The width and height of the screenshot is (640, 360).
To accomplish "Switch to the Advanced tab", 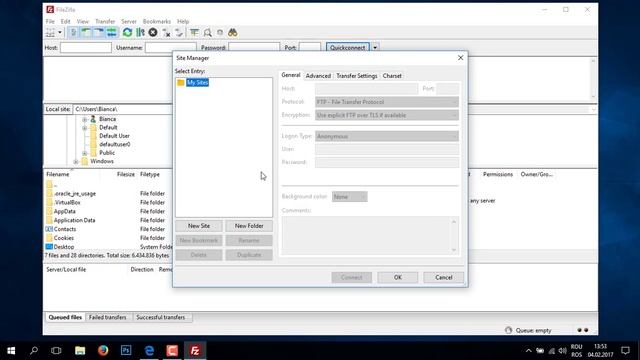I will pos(318,76).
